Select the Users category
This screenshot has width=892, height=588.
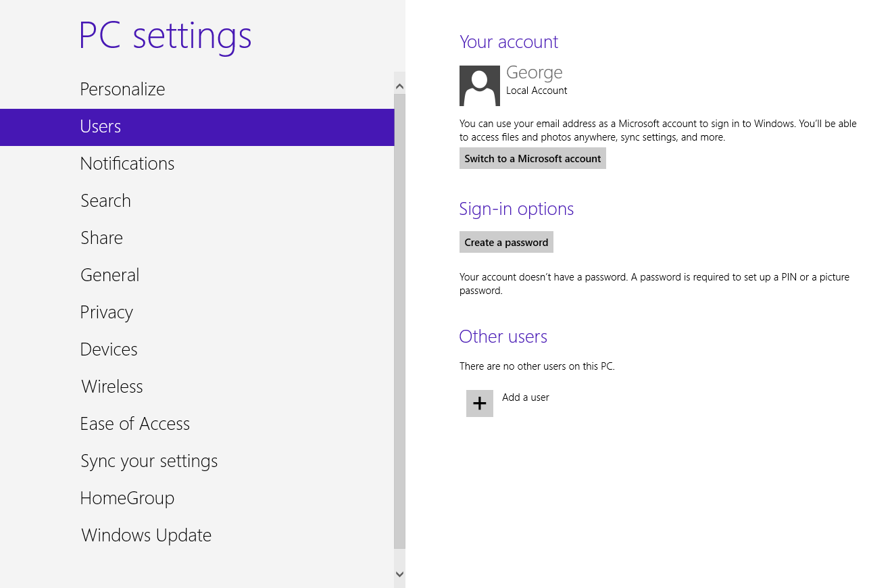[197, 127]
